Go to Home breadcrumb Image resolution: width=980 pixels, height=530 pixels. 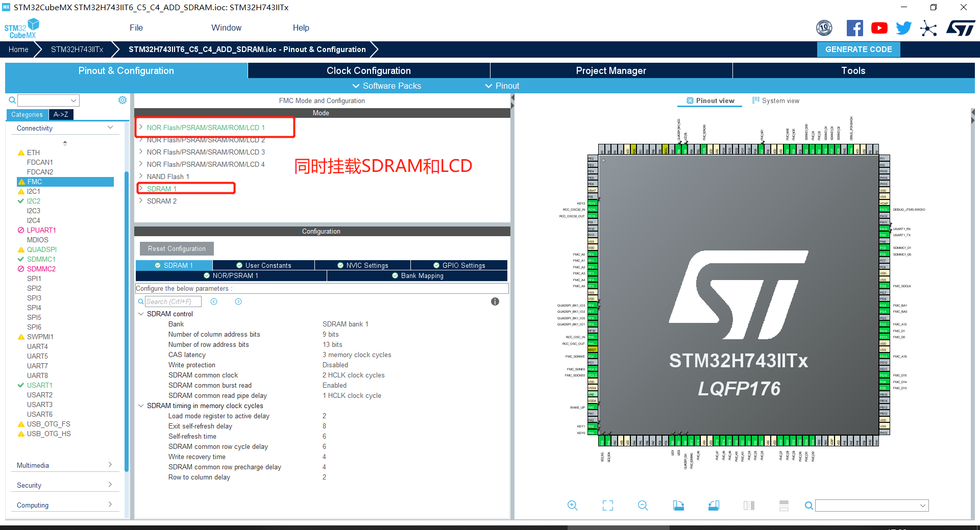tap(18, 49)
